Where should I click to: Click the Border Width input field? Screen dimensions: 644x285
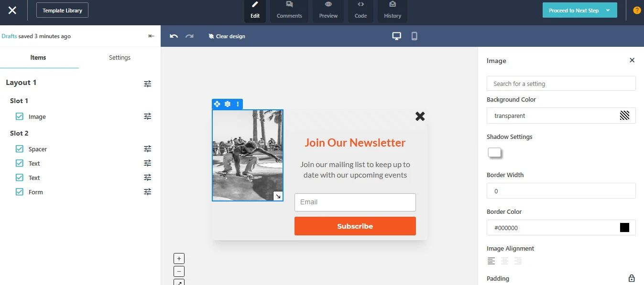pos(561,191)
